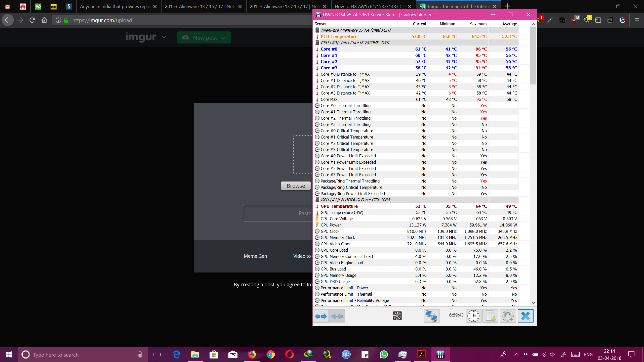Reload the imgur upload page

32,20
